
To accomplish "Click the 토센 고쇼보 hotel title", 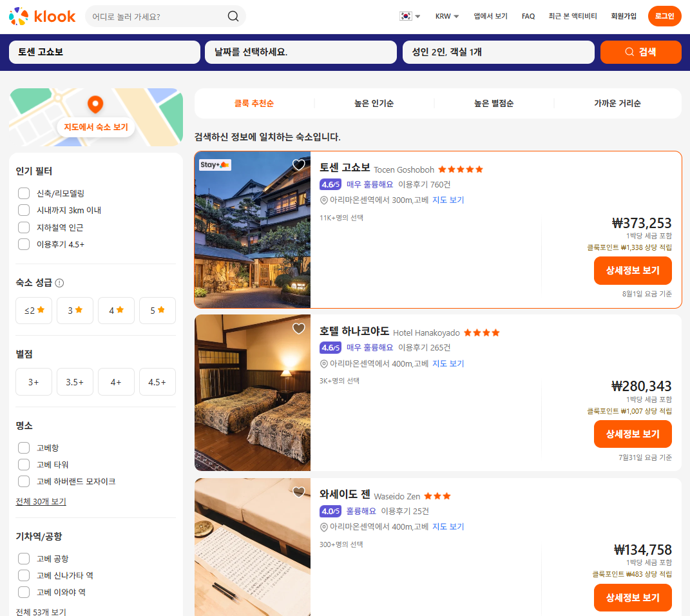I will 345,168.
